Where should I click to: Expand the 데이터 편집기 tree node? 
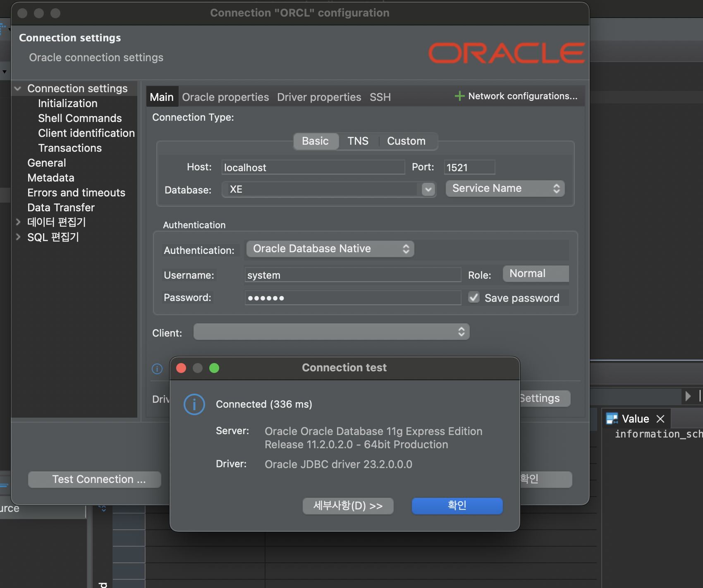tap(18, 222)
